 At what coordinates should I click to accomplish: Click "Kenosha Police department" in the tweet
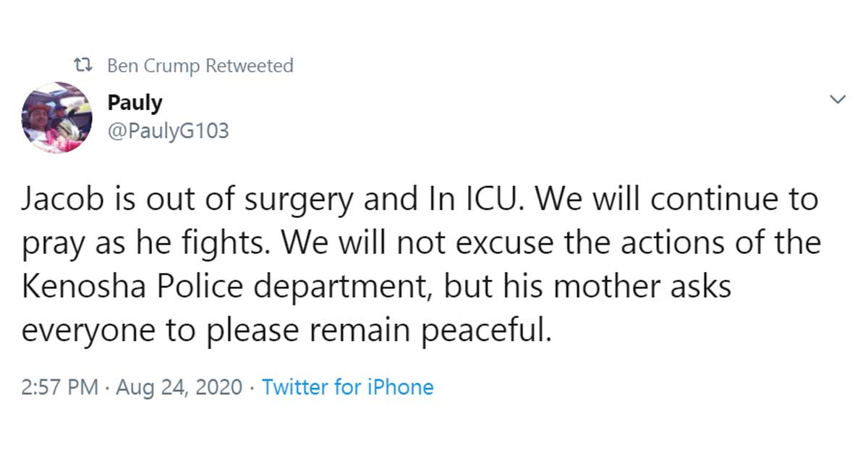tap(221, 287)
